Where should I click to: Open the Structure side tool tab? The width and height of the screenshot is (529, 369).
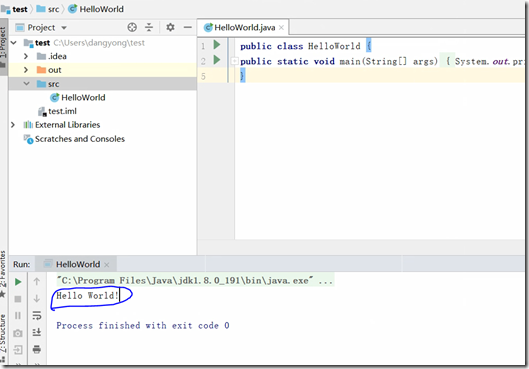click(x=3, y=338)
